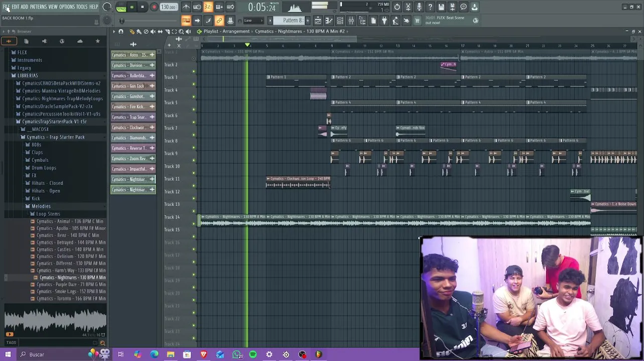Screen dimensions: 644x361
Task: Open the FILE menu
Action: pos(6,7)
